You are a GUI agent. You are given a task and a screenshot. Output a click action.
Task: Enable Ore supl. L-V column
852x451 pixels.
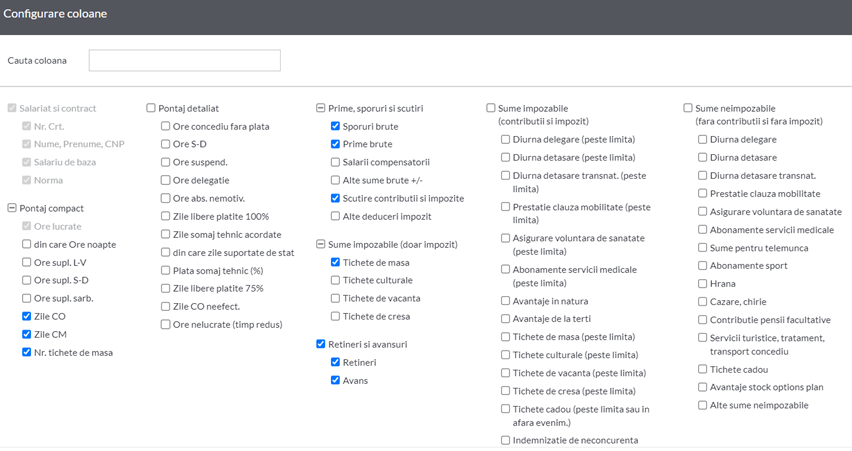27,262
